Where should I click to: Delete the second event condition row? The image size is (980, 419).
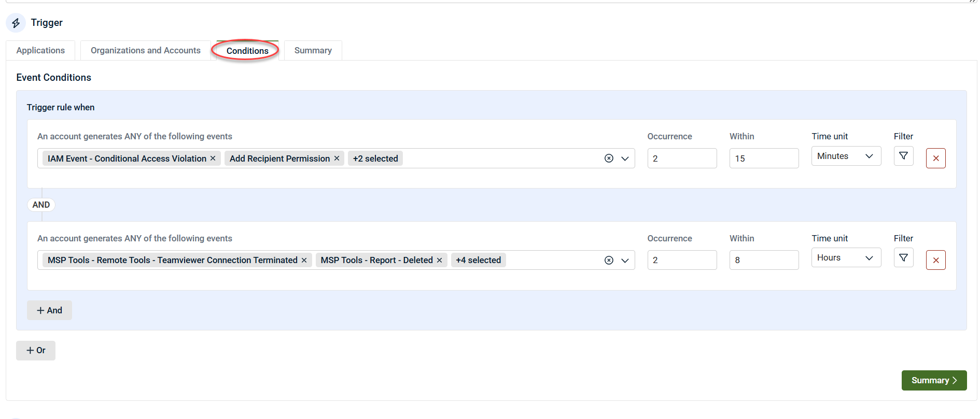(935, 260)
